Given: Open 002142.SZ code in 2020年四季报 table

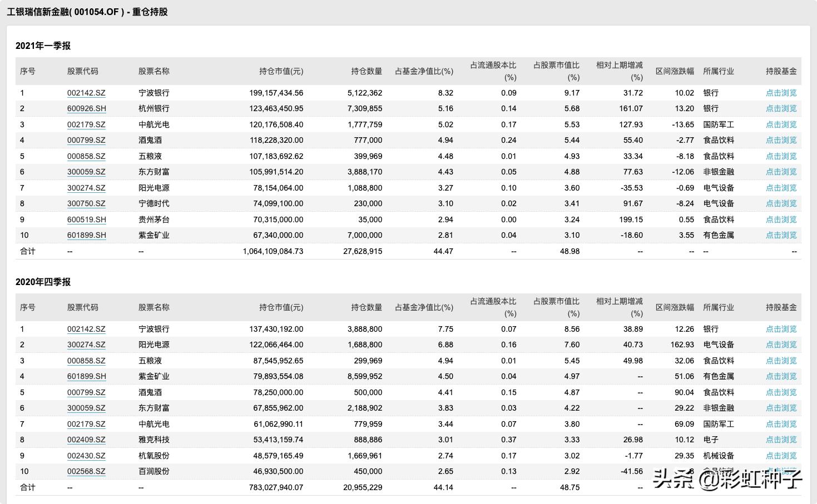Looking at the screenshot, I should pyautogui.click(x=86, y=329).
